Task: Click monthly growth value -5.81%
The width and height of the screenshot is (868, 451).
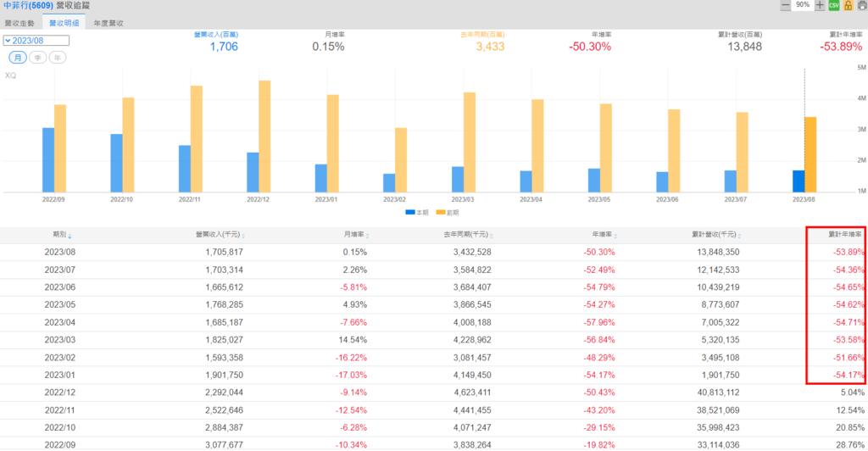Action: click(x=353, y=287)
